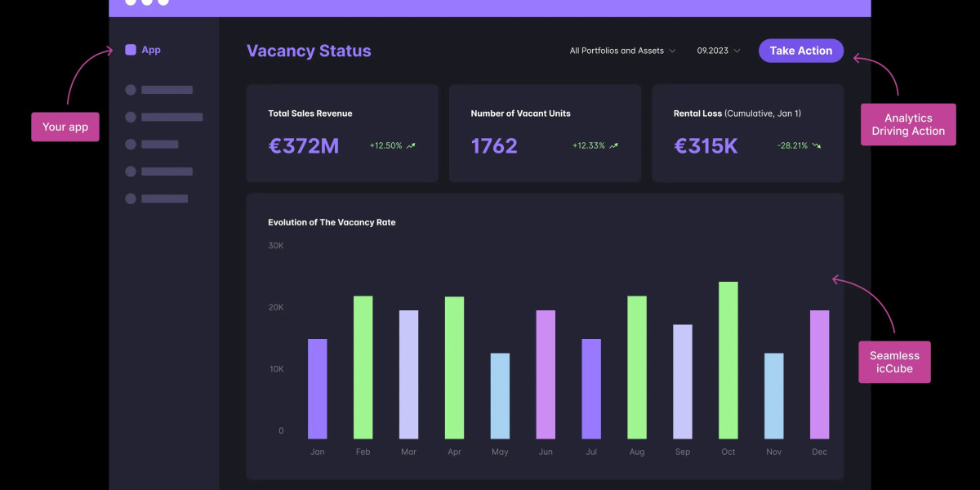Click the light blue May bar
The width and height of the screenshot is (980, 490).
coord(500,396)
